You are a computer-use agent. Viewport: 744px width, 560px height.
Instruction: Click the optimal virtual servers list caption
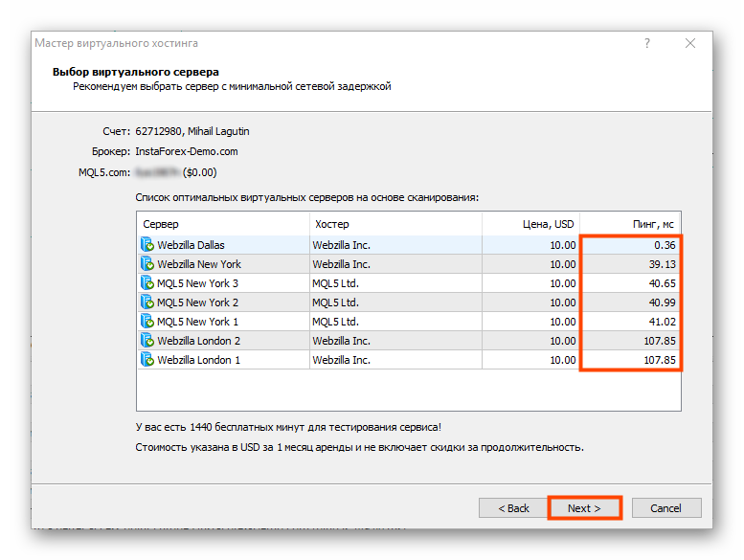pyautogui.click(x=307, y=198)
